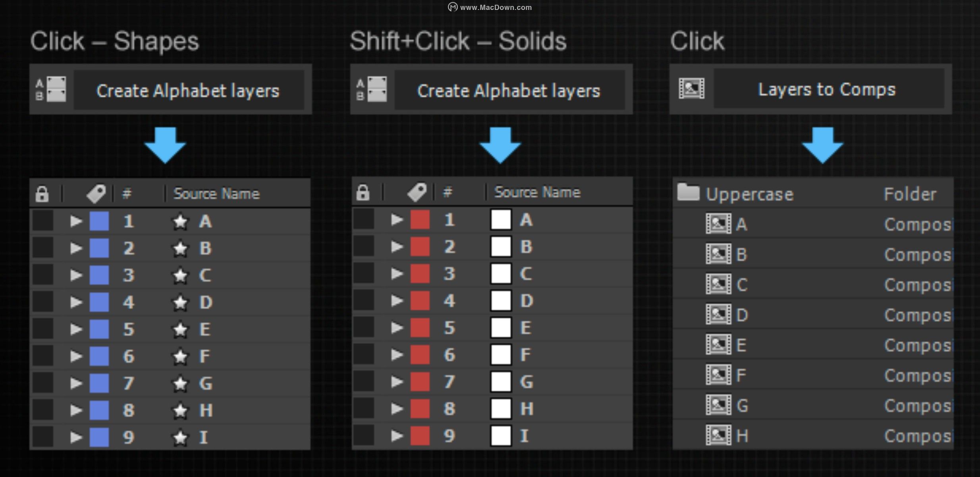This screenshot has height=477, width=980.
Task: Select the composition icon for comp C
Action: tap(718, 284)
